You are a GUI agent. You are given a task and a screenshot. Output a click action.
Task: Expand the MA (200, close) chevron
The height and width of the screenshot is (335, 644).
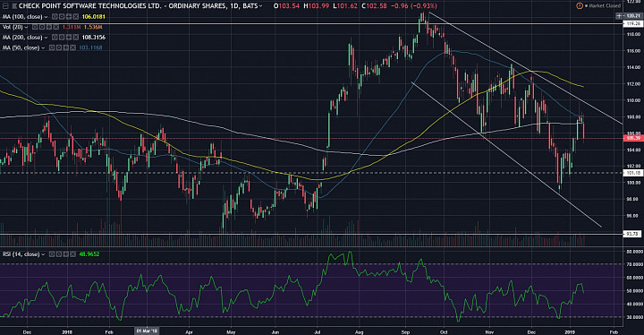(x=46, y=38)
